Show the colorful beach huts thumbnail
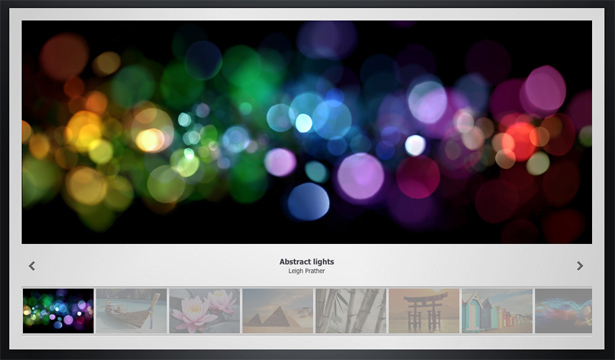The image size is (615, 360). pos(497,311)
